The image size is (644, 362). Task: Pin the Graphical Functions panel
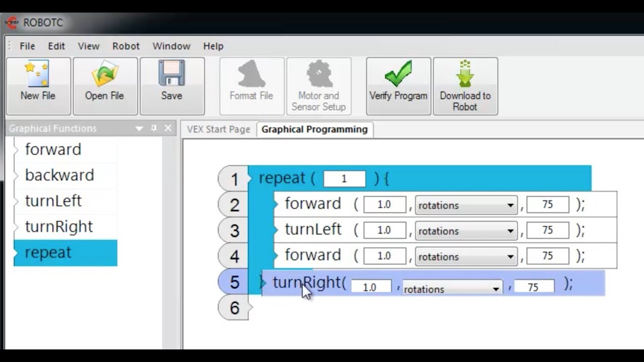[x=154, y=129]
